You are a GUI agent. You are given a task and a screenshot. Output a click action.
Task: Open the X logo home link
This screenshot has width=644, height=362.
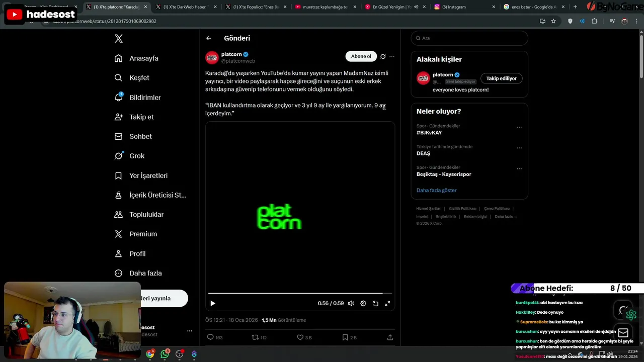pyautogui.click(x=119, y=39)
